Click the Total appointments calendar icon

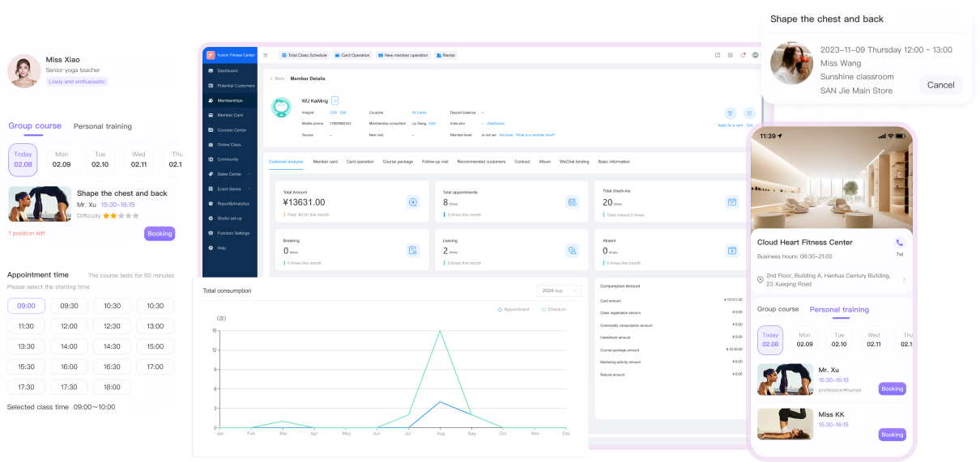click(x=572, y=202)
